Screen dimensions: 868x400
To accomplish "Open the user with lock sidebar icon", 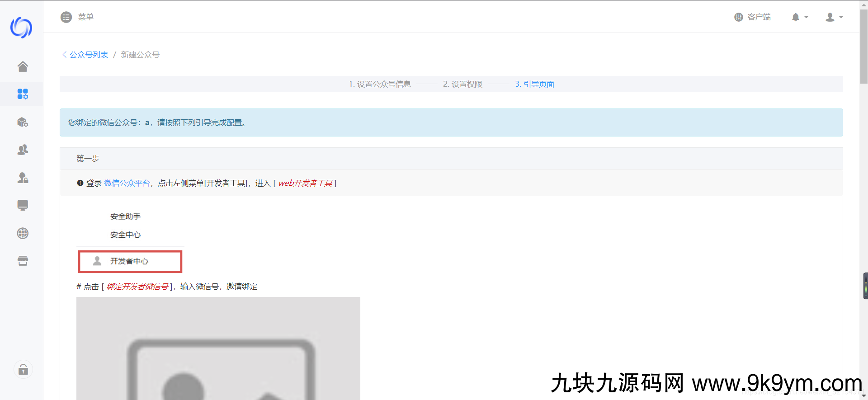I will point(23,178).
